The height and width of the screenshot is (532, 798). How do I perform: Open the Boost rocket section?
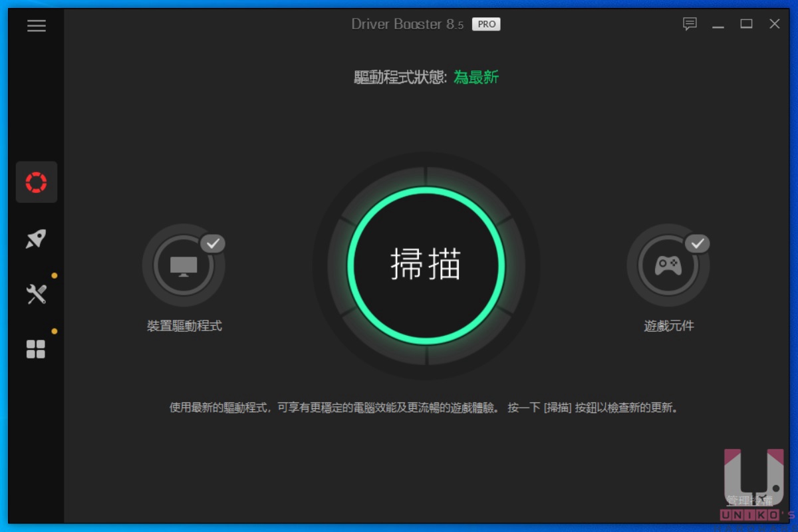coord(36,239)
